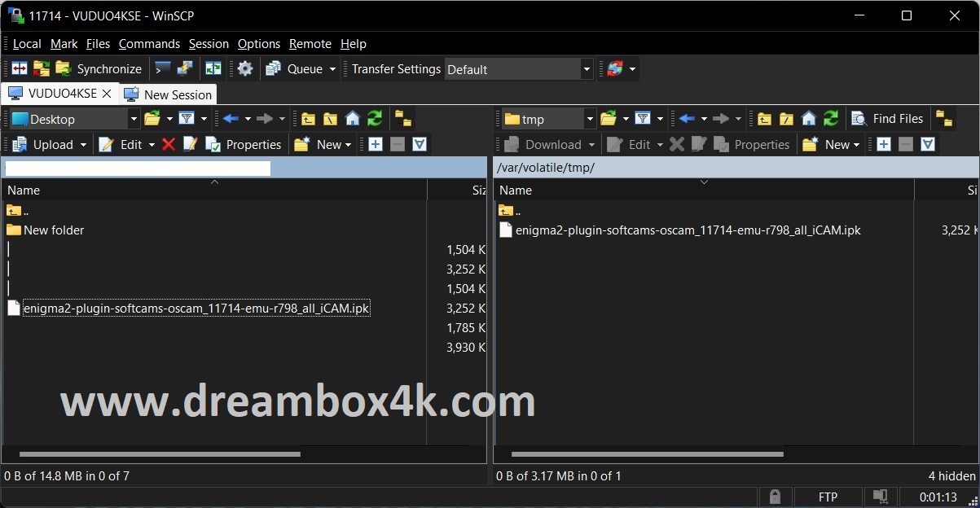Click remote Select Files plus icon
The width and height of the screenshot is (980, 508).
click(x=884, y=144)
